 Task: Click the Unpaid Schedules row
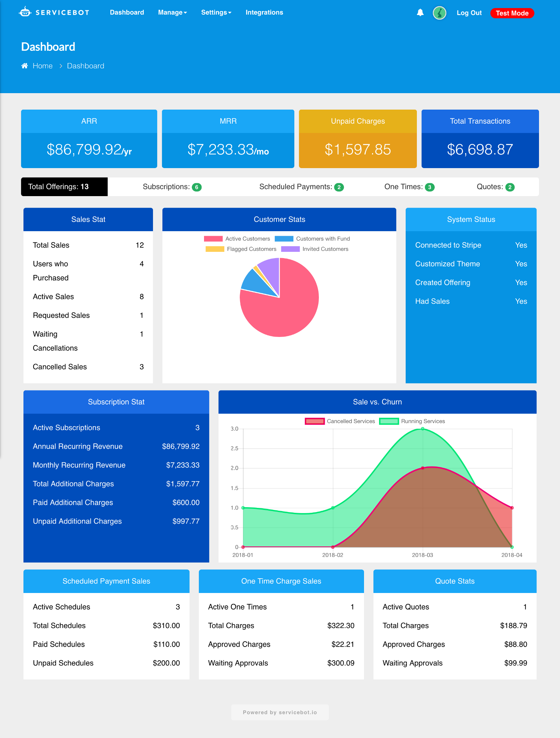(x=106, y=663)
